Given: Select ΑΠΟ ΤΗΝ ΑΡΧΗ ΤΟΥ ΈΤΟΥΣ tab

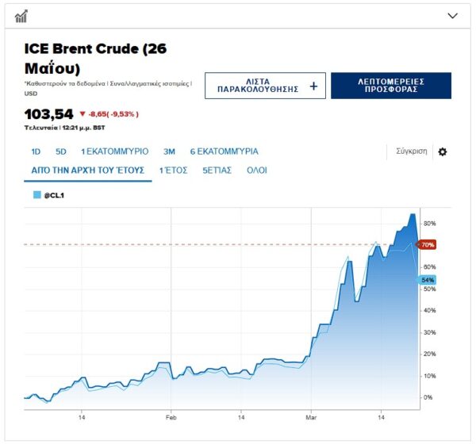Looking at the screenshot, I should (x=87, y=170).
